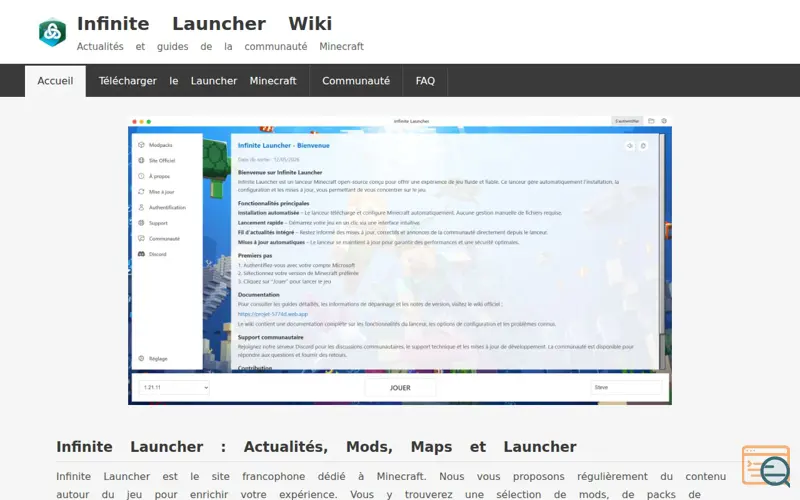Click the Infinite Launcher Wiki logo icon
The image size is (800, 500).
click(53, 33)
